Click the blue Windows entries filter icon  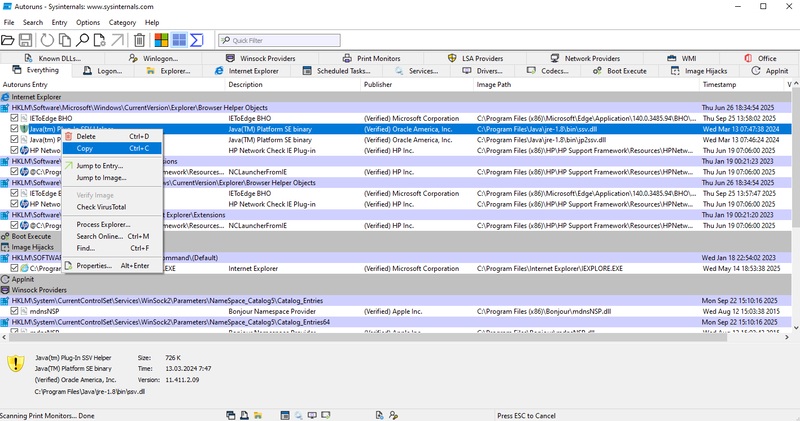click(179, 40)
